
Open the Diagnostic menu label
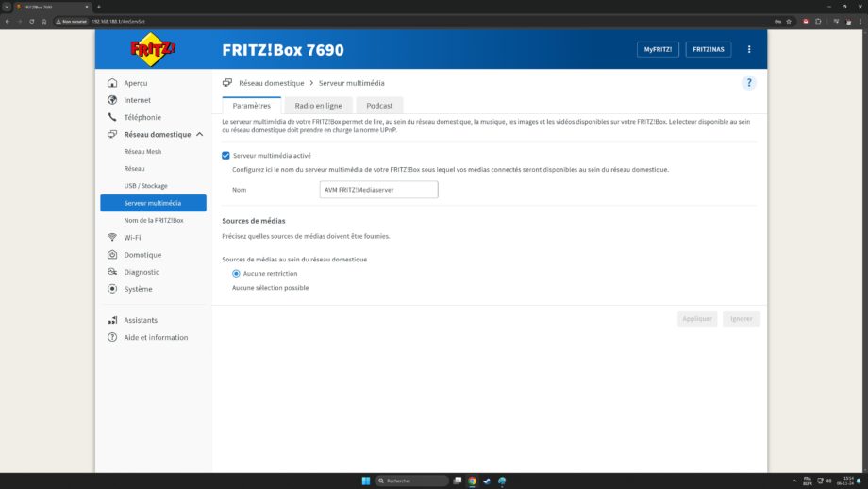point(142,272)
